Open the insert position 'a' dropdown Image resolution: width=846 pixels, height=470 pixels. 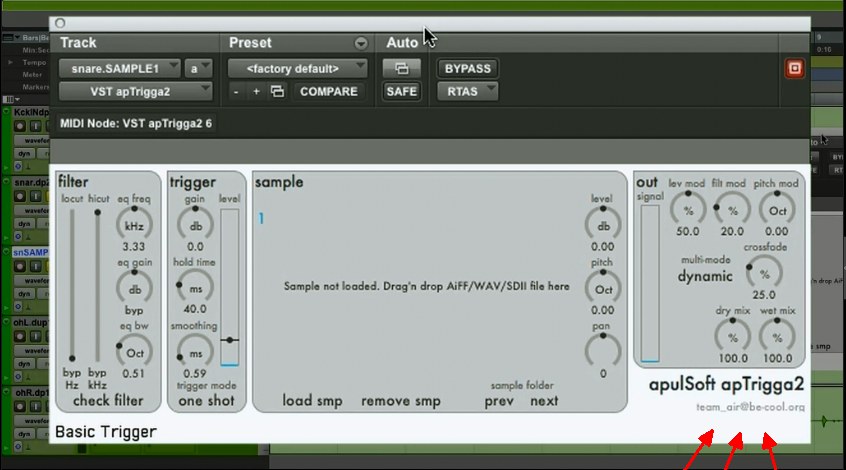click(x=198, y=69)
